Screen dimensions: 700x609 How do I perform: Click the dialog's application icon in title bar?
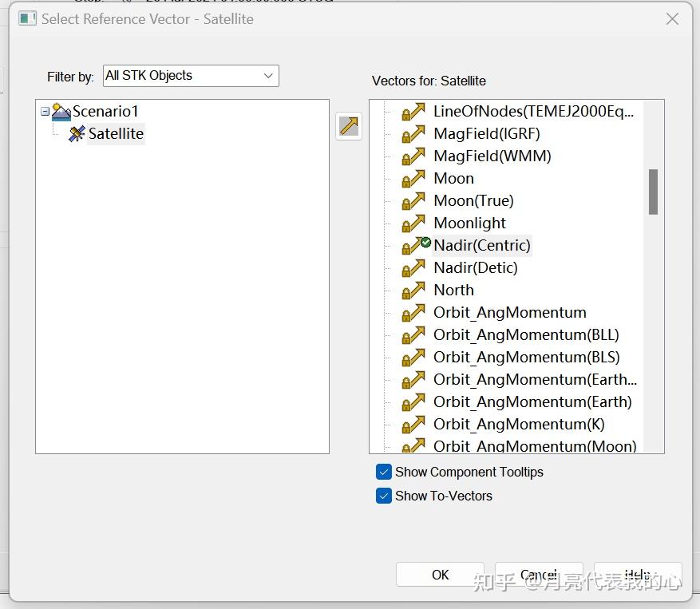[27, 18]
